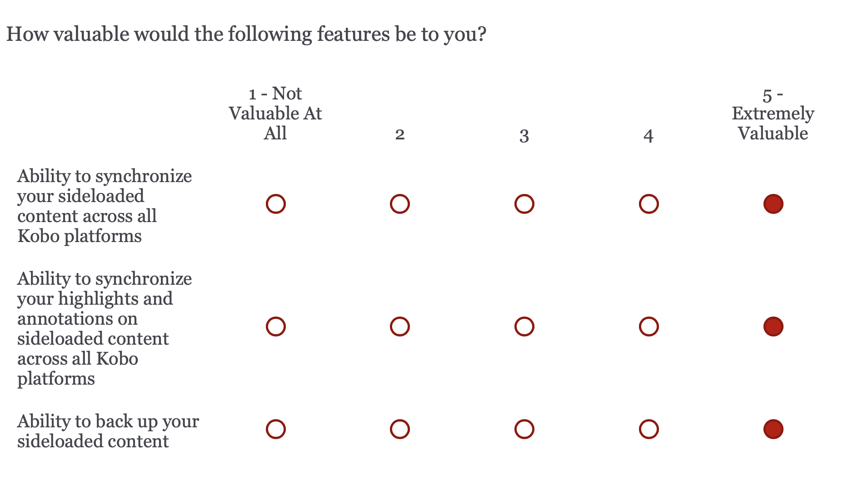Select 5 for synchronizing sideloaded content
Image resolution: width=868 pixels, height=485 pixels.
point(773,204)
